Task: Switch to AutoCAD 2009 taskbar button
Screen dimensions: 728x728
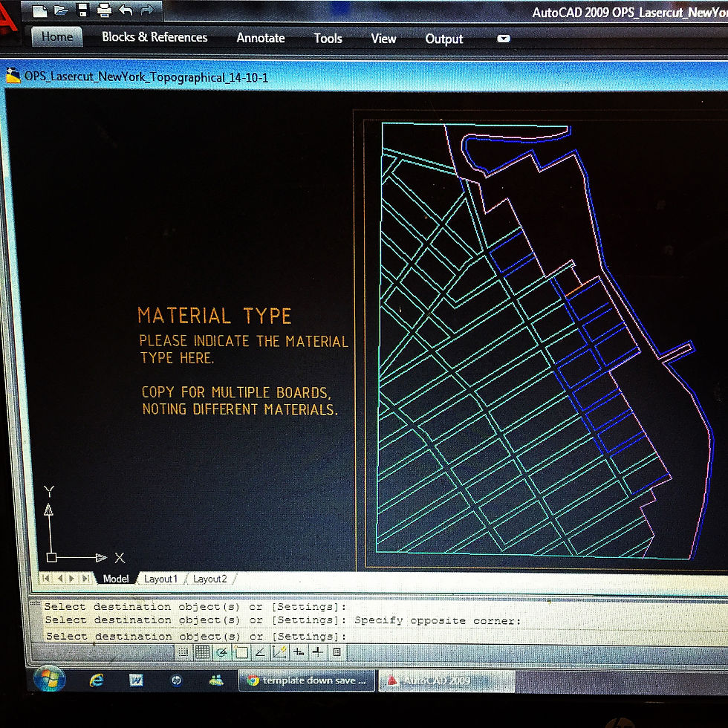Action: (x=446, y=681)
